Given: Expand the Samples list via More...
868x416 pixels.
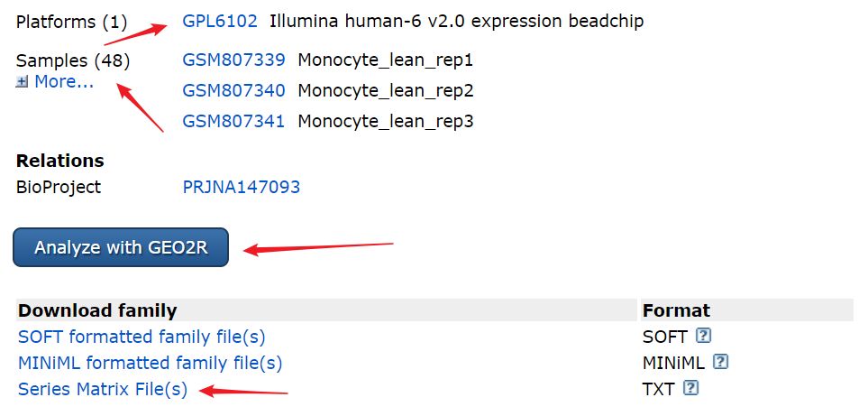Looking at the screenshot, I should coord(64,82).
